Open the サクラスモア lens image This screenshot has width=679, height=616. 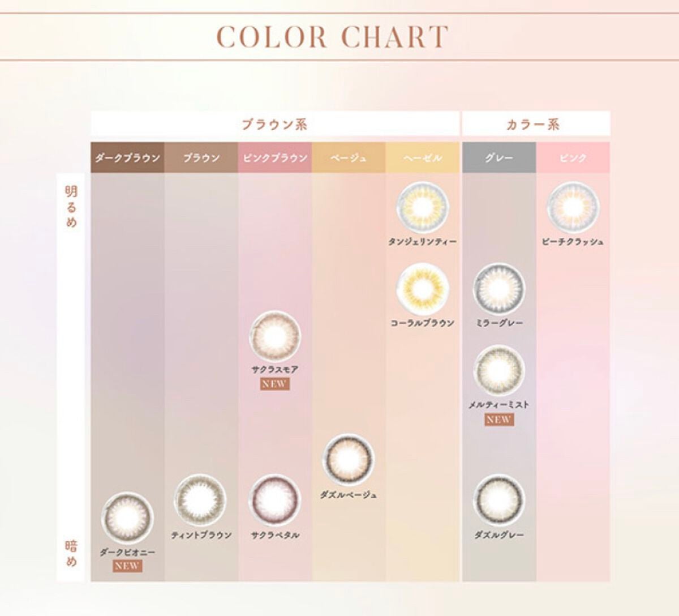click(x=275, y=336)
